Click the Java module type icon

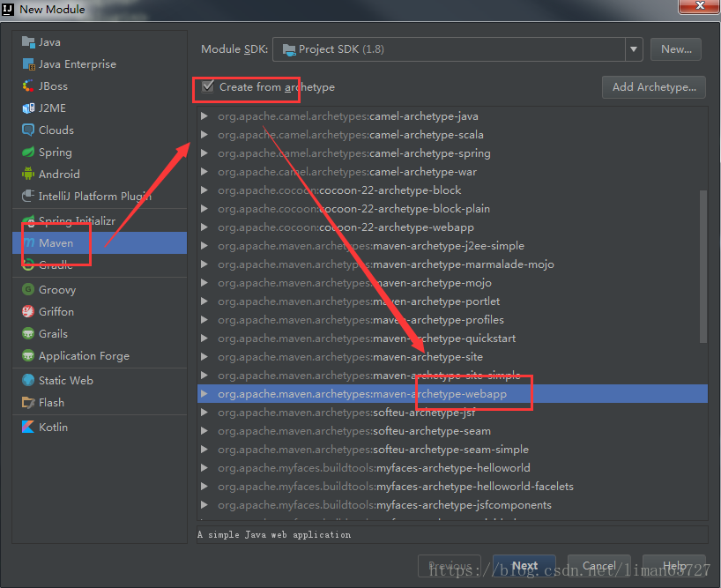click(x=28, y=42)
